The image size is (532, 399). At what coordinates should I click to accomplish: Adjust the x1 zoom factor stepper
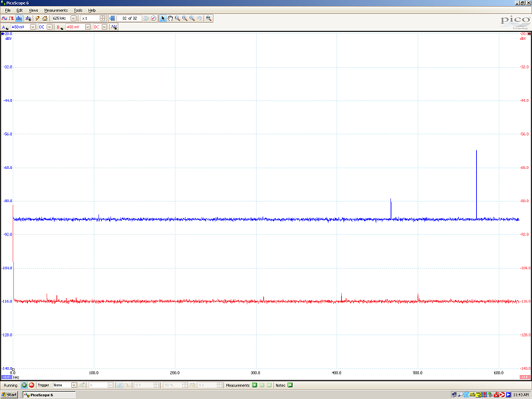102,19
